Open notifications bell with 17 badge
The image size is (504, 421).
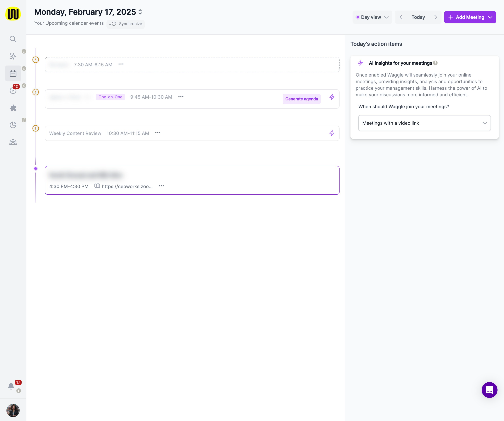(x=11, y=386)
